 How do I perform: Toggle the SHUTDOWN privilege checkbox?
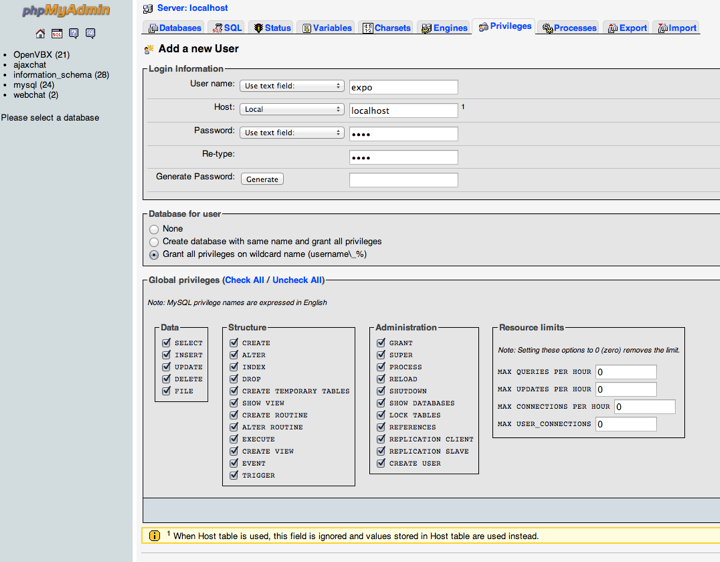coord(381,391)
